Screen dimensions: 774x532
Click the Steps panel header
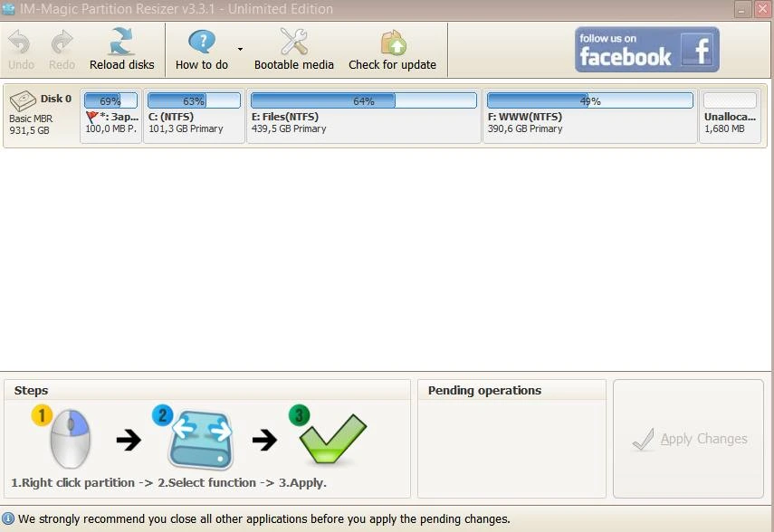click(31, 390)
